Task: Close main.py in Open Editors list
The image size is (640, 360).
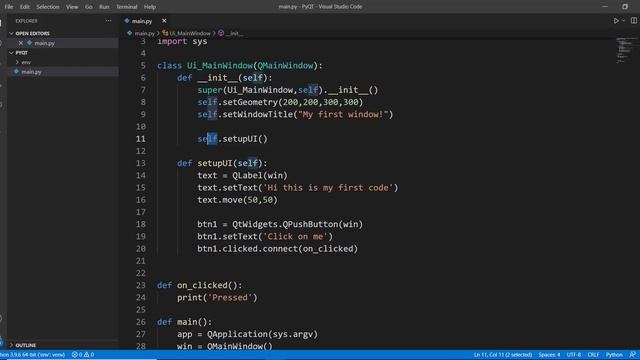Action: pyautogui.click(x=21, y=43)
